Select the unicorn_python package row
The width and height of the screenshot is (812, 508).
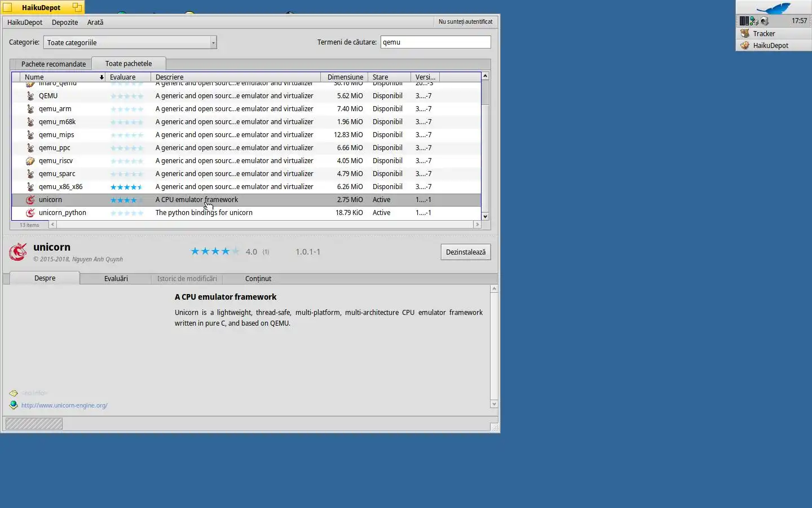246,213
